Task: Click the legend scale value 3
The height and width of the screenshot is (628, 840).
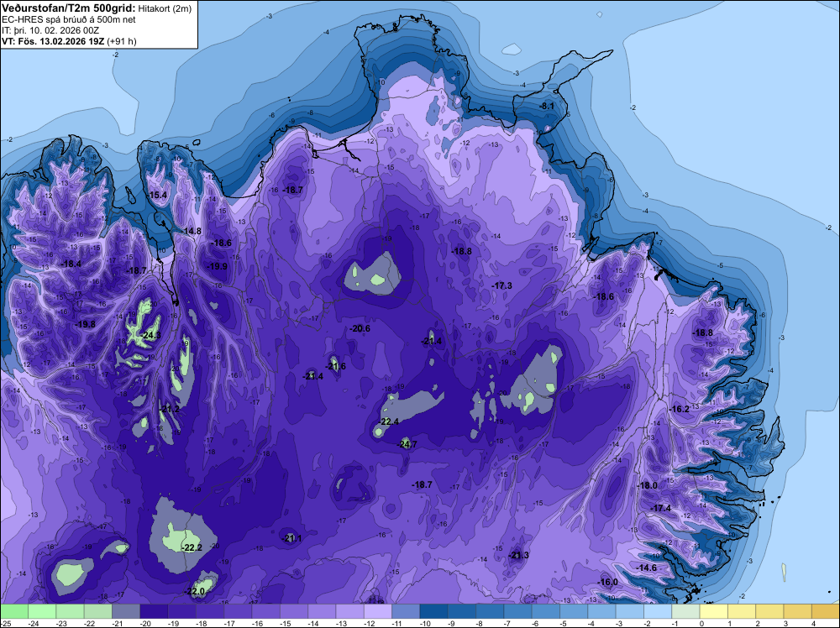Action: tap(785, 623)
